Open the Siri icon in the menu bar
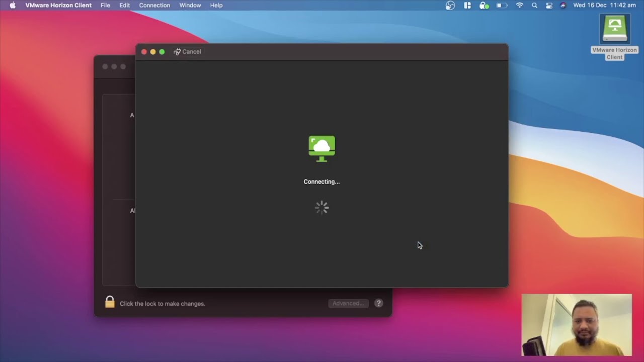644x362 pixels. tap(563, 5)
